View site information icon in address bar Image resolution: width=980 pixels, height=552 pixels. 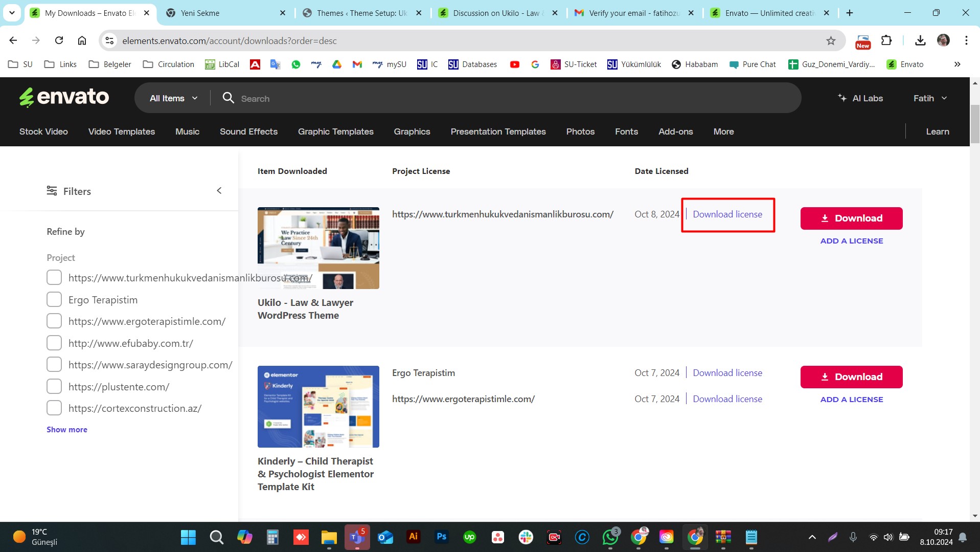(x=109, y=41)
